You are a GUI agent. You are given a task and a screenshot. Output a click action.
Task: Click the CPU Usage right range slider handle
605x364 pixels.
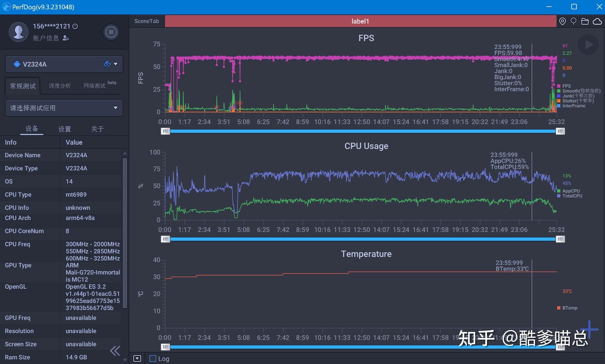560,239
